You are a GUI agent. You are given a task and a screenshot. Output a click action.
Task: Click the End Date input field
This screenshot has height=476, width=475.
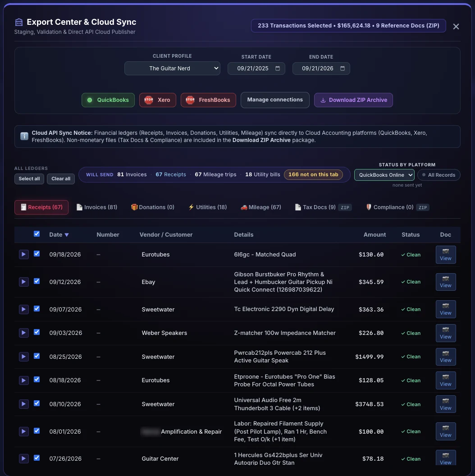coord(321,69)
